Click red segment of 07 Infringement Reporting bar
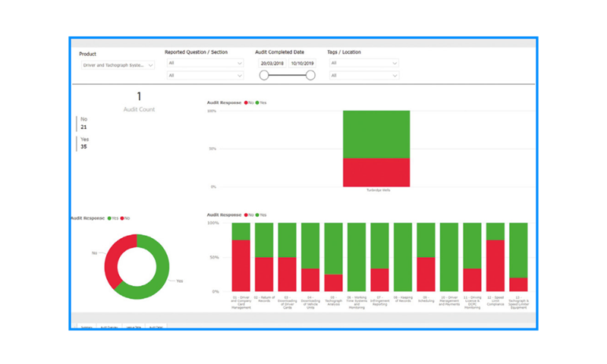 click(x=380, y=280)
